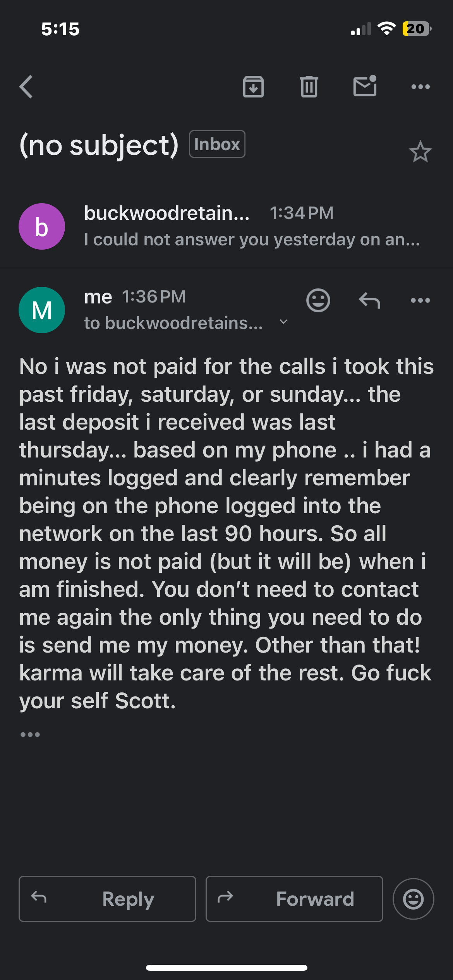Add emoji reaction to my message
This screenshot has width=453, height=980.
click(x=318, y=300)
